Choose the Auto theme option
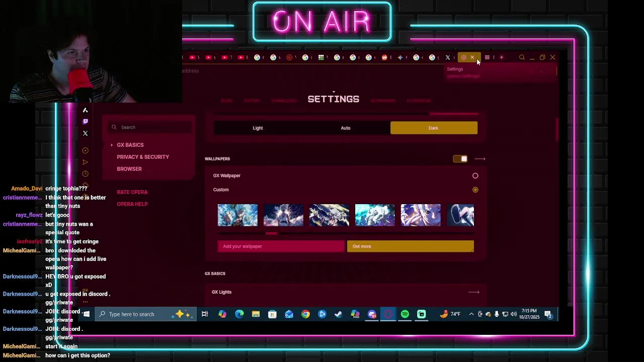 [346, 128]
